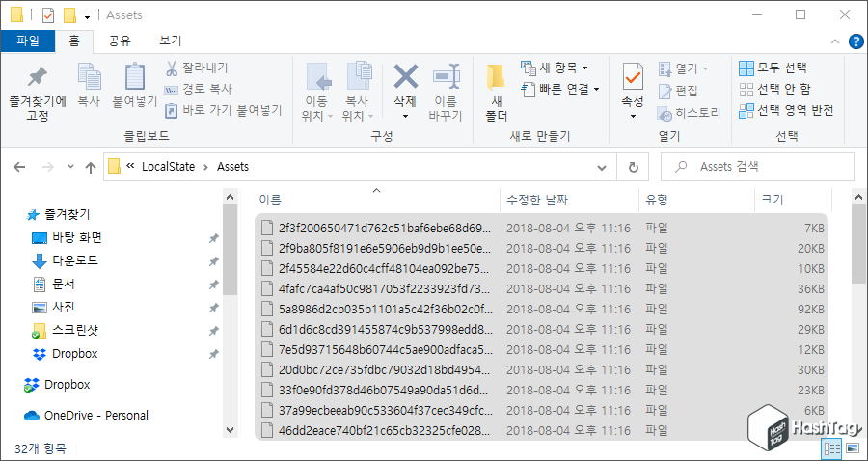The height and width of the screenshot is (461, 868).
Task: Select all with 모두 선택
Action: pyautogui.click(x=773, y=68)
